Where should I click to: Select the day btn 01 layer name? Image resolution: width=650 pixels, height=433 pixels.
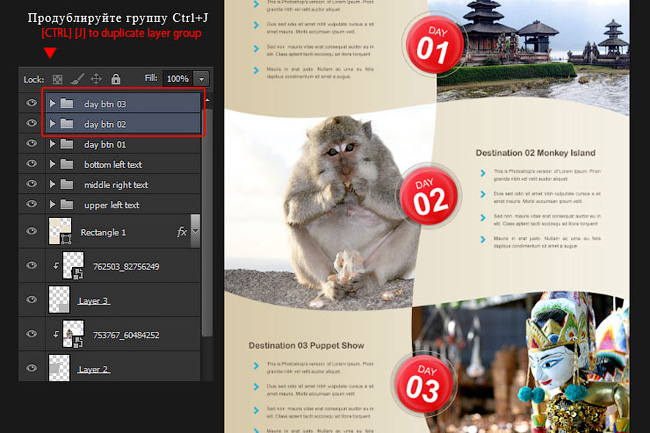click(105, 145)
